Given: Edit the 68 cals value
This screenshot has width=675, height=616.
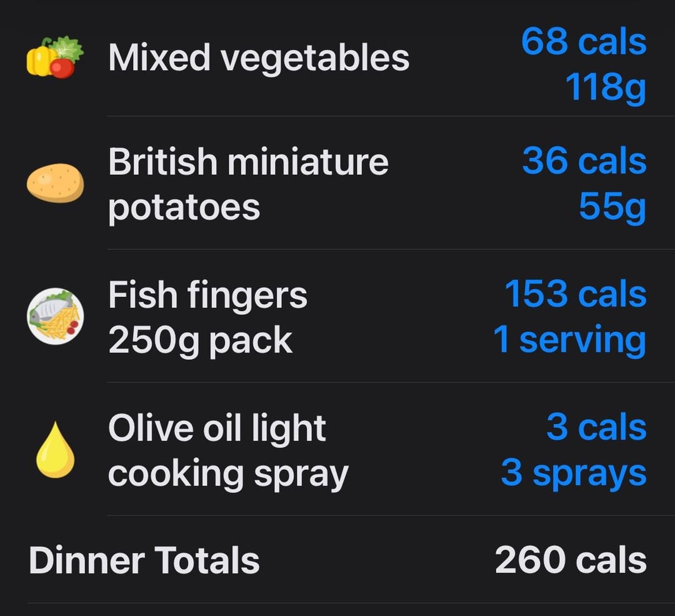Looking at the screenshot, I should (584, 42).
